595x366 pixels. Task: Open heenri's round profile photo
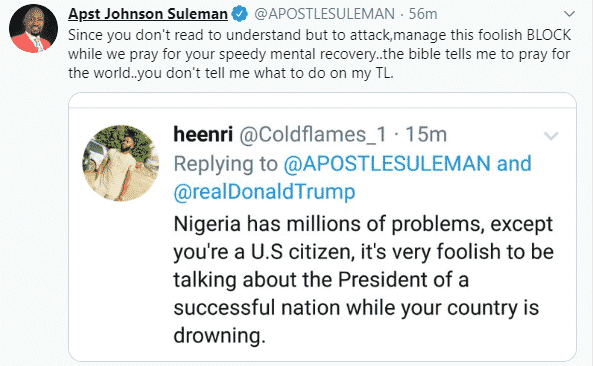point(121,163)
